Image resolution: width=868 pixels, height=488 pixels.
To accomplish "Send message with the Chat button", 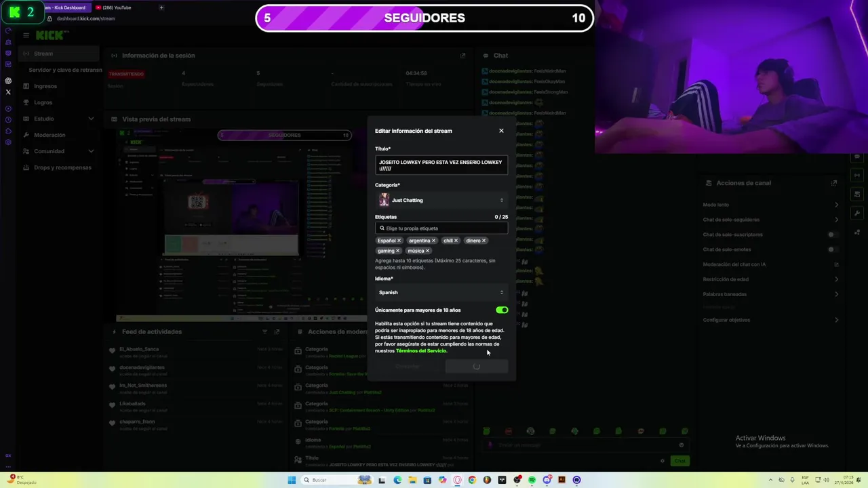I will click(x=679, y=461).
